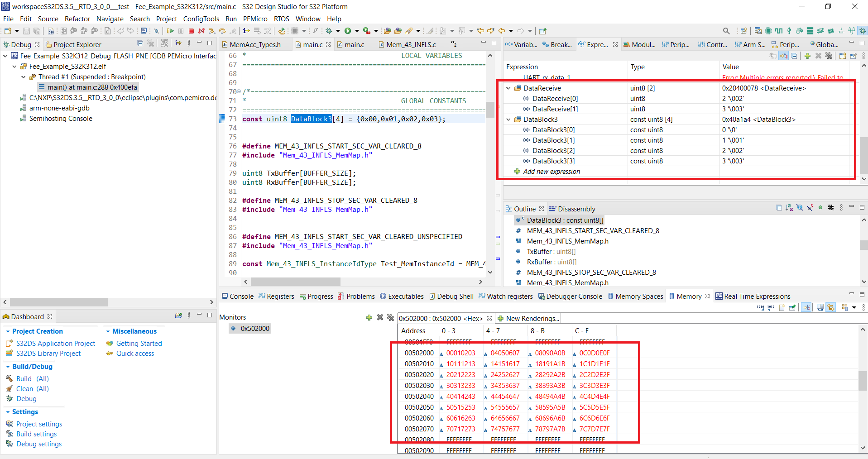Click the EmbSys Registers chip icon

pos(767,30)
